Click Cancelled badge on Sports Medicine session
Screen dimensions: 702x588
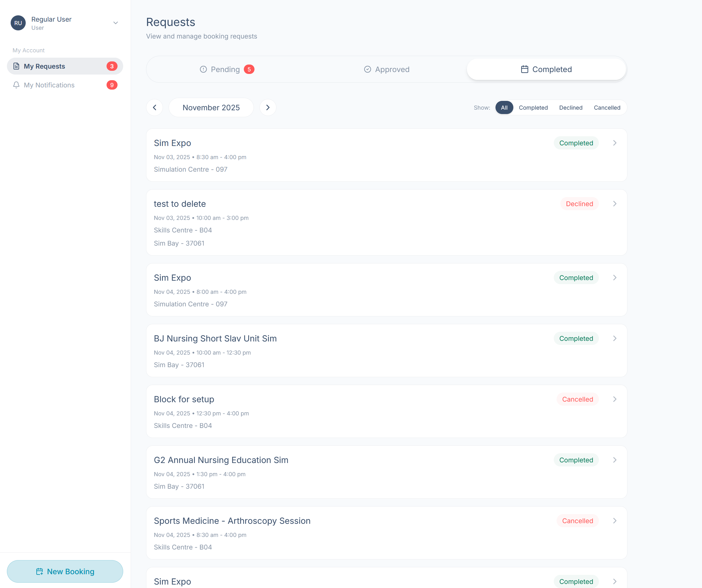577,521
